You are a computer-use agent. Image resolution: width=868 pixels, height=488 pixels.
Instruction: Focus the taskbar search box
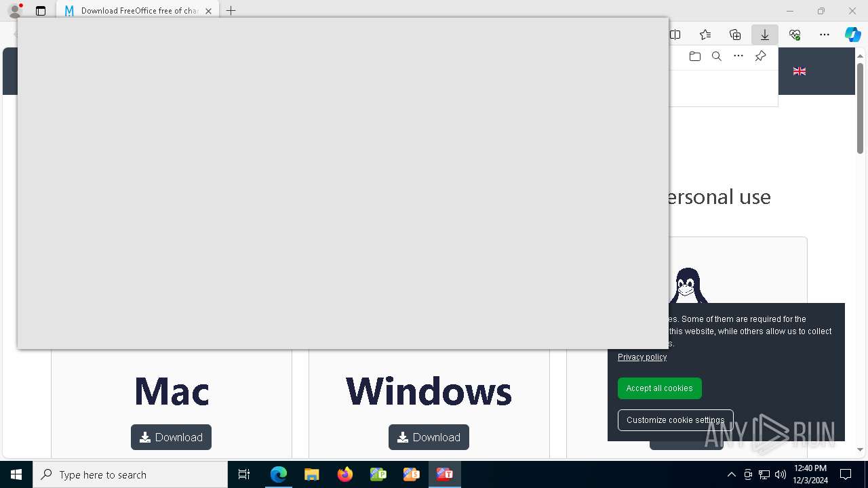coord(130,474)
